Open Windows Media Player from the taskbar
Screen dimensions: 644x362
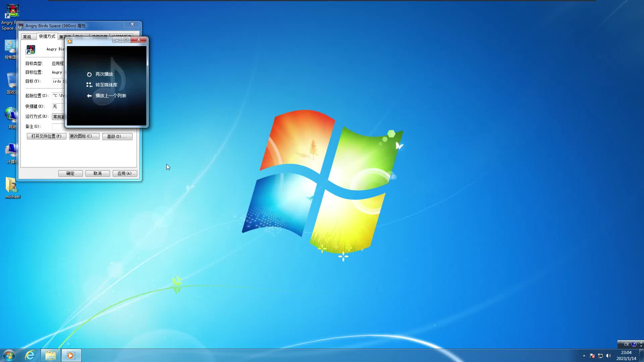tap(71, 355)
